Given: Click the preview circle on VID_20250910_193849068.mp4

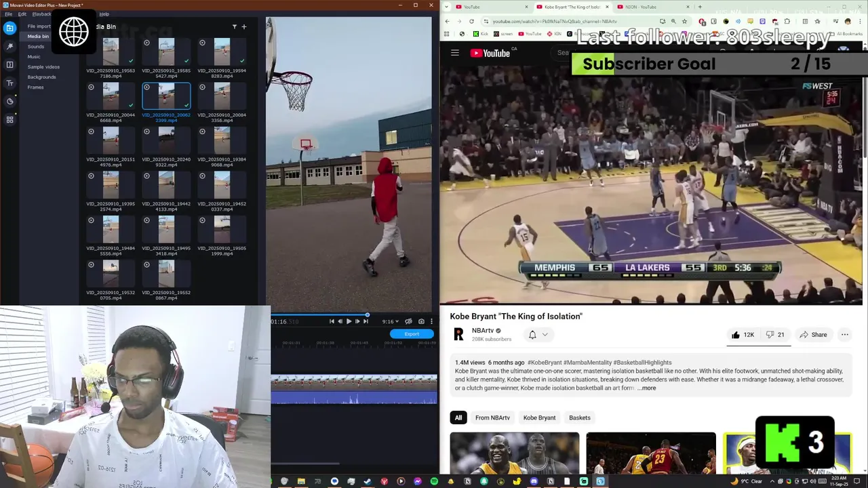Looking at the screenshot, I should [202, 131].
